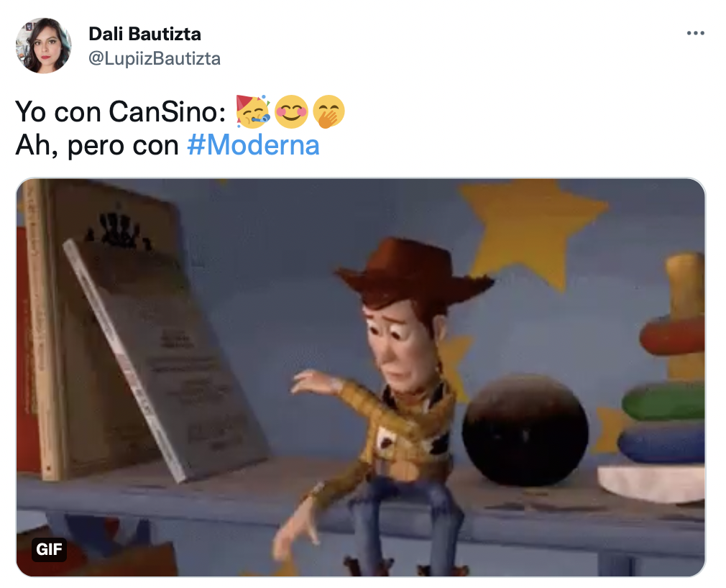Click the black ball on the shelf
726x588 pixels.
[525, 431]
